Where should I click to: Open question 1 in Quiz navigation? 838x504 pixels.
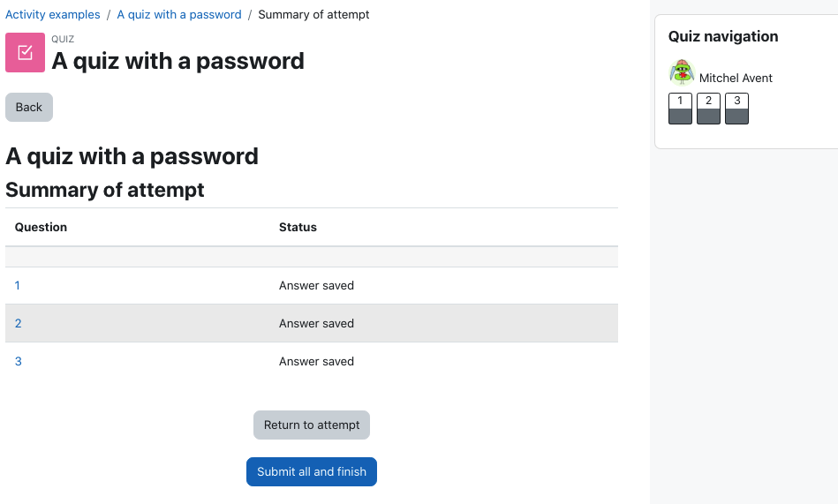click(x=680, y=109)
